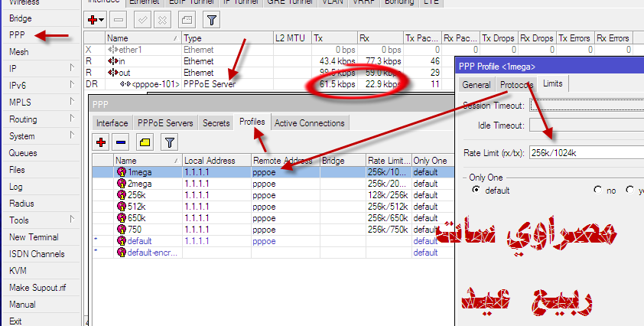Select 'PPPoE Server' type cell

coord(227,84)
